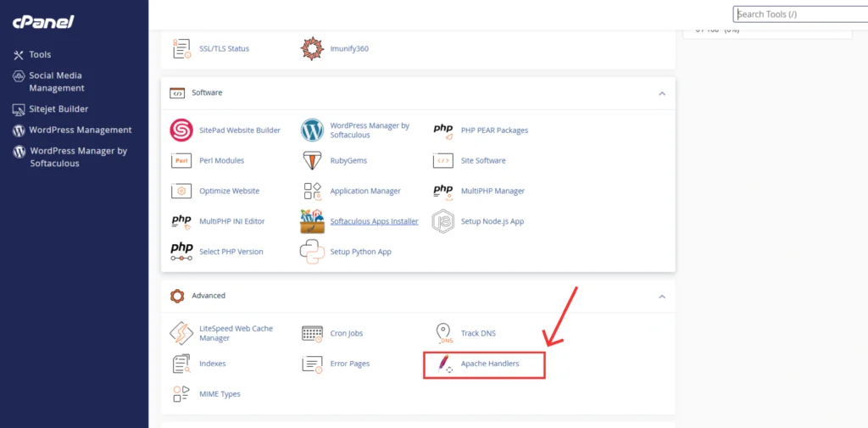Collapse the Advanced section chevron
The height and width of the screenshot is (428, 868).
point(661,297)
